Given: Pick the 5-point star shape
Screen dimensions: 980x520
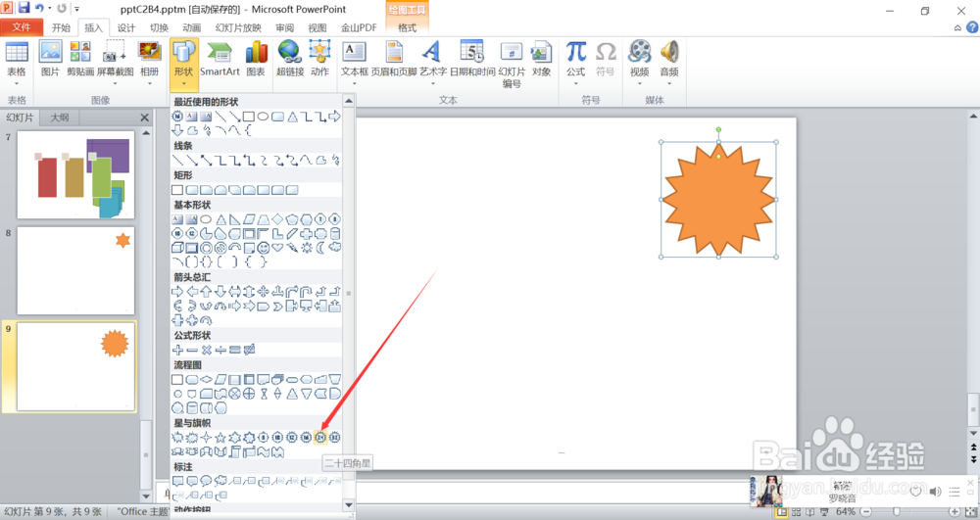Looking at the screenshot, I should (220, 438).
